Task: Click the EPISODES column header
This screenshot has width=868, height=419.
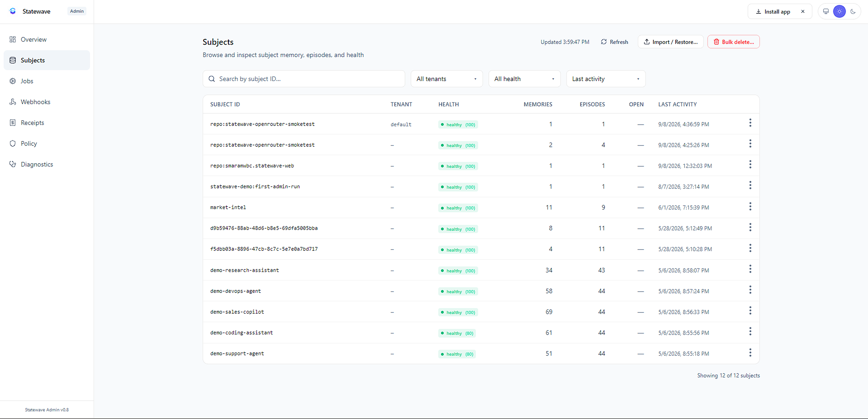Action: [592, 105]
